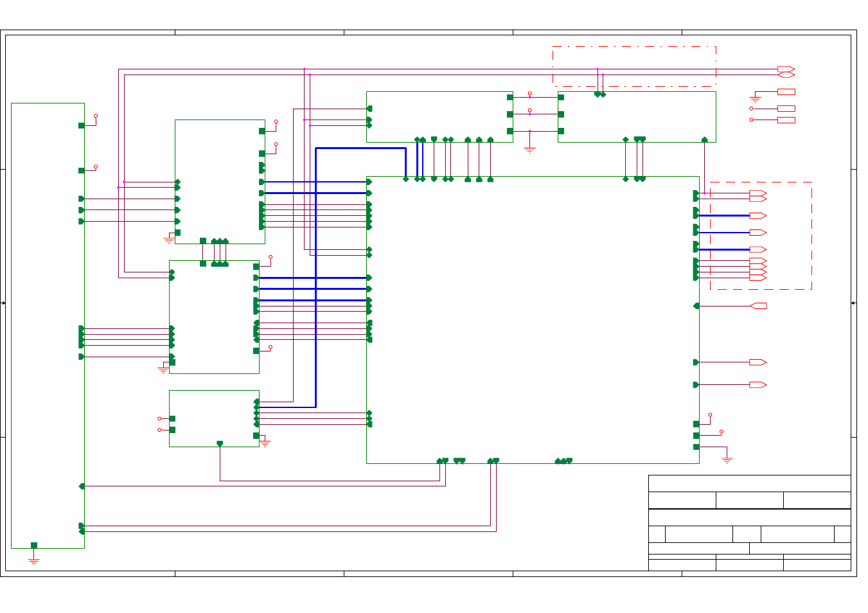Select the top power circle near the central block's lower-right pins
Image resolution: width=868 pixels, height=613 pixels.
[x=710, y=415]
